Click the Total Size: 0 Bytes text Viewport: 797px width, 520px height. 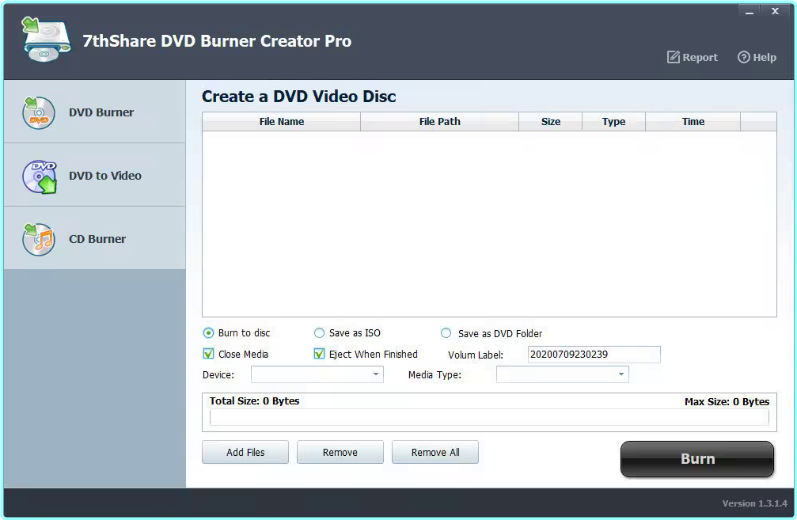pos(254,401)
